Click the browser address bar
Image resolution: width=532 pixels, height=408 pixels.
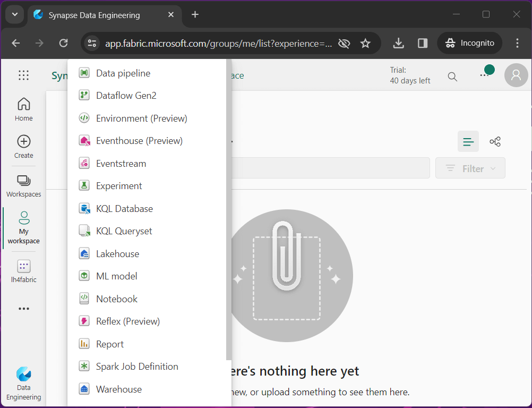[x=218, y=44]
